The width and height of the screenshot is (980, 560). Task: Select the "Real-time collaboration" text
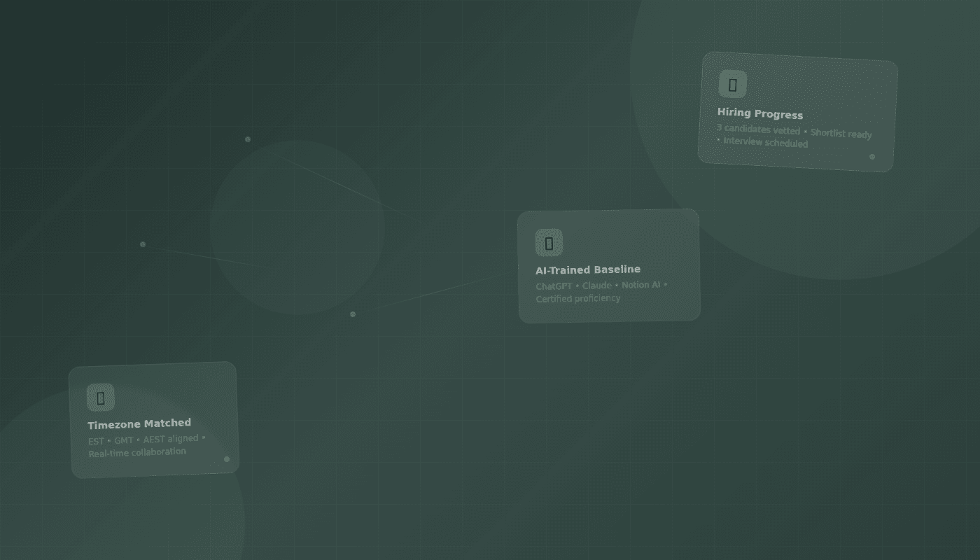coord(137,453)
